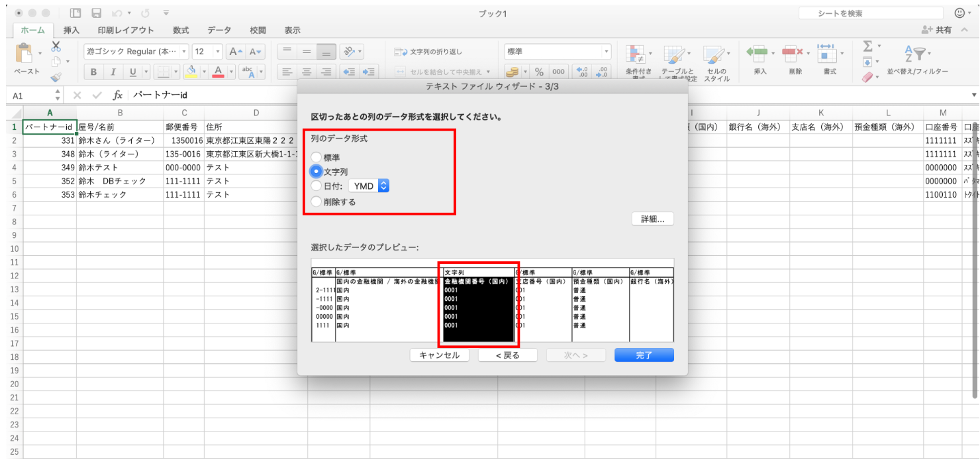Click the Copy icon in the ribbon
The width and height of the screenshot is (980, 462).
(x=56, y=62)
